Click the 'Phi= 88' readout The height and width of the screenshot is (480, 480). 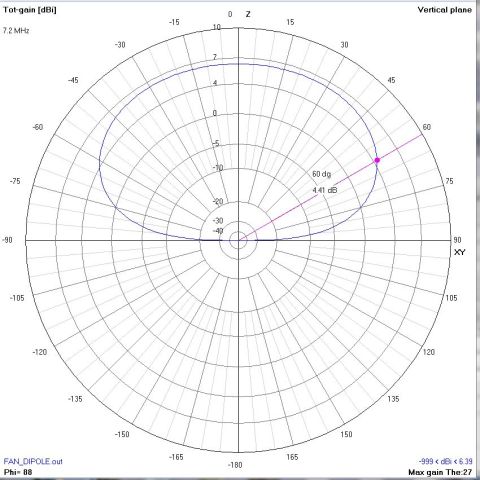tap(18, 472)
